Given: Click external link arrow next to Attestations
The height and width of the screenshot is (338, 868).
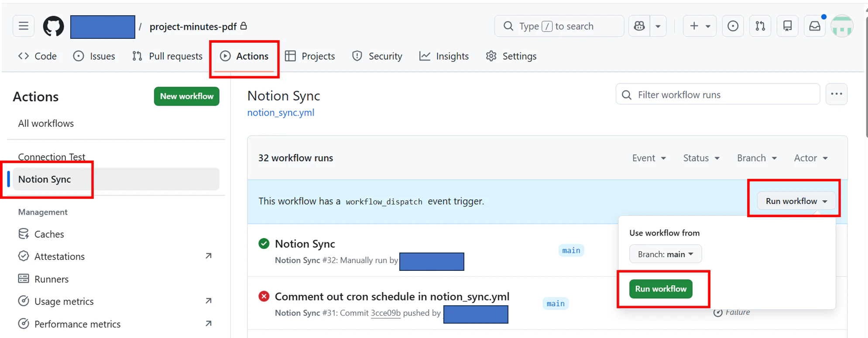Looking at the screenshot, I should (x=209, y=256).
